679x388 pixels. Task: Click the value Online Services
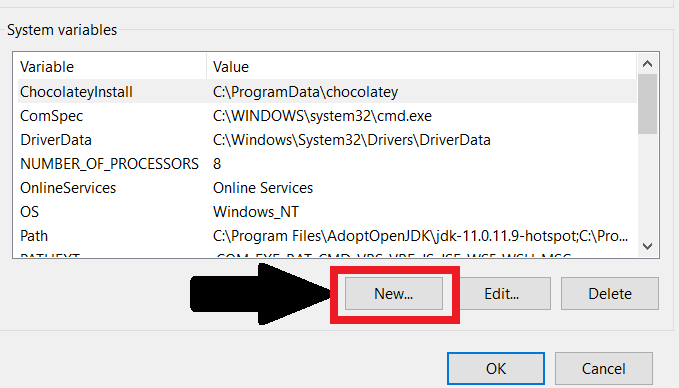pyautogui.click(x=263, y=188)
